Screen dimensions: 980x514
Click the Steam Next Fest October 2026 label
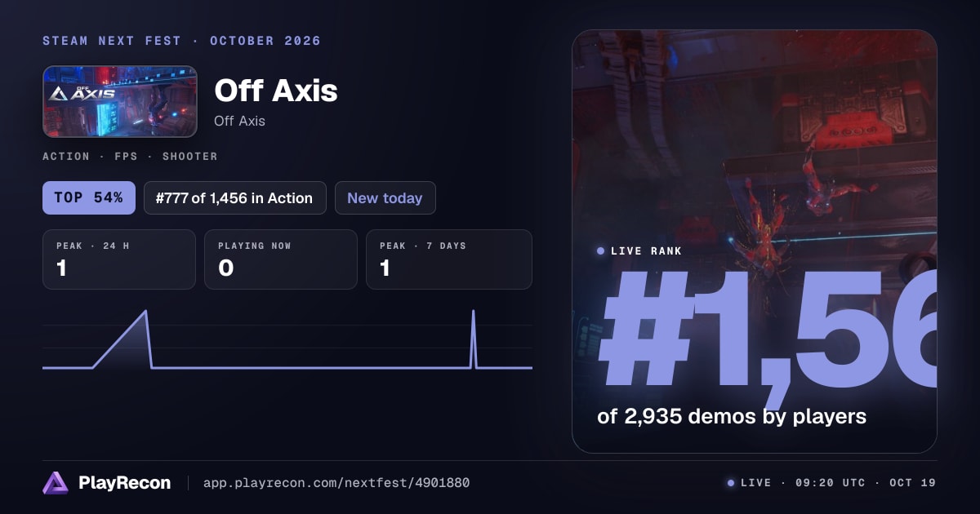[182, 41]
